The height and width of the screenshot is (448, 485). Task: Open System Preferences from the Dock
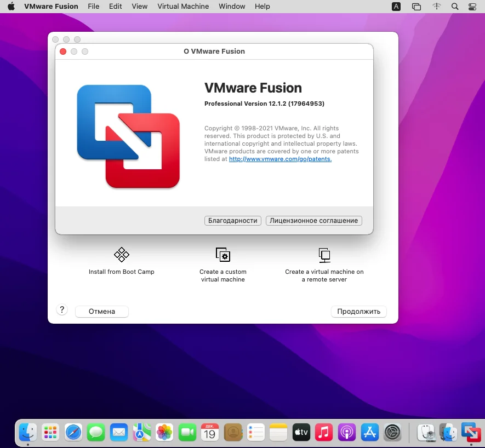[392, 432]
